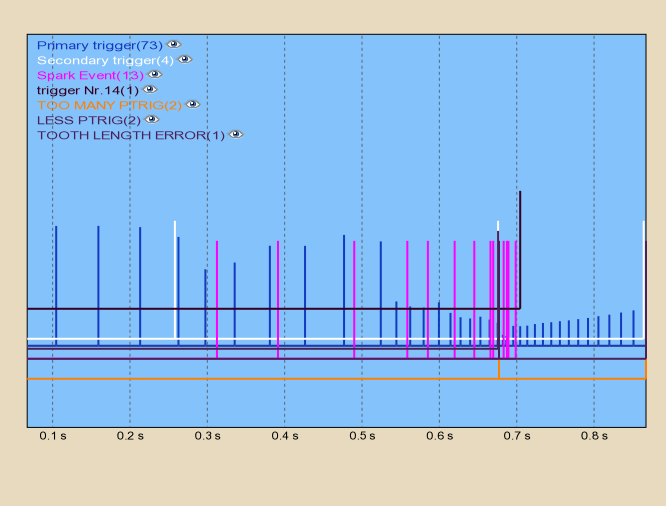Select the Spark Event(13) legend entry
Screen dimensions: 666x506
(x=90, y=75)
